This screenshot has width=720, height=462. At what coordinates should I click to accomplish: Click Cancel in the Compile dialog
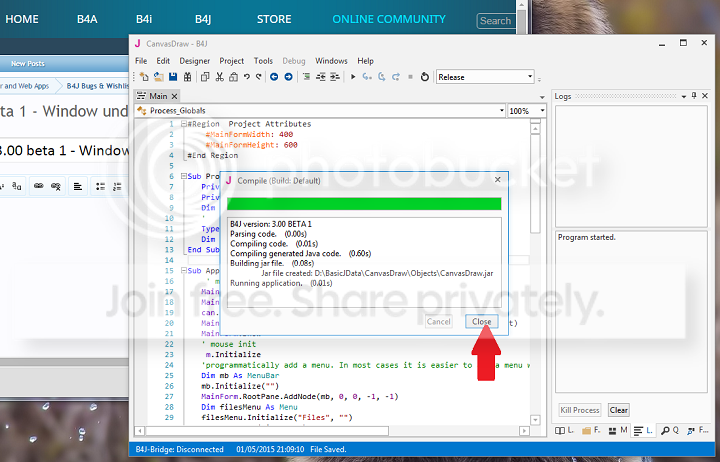coord(439,321)
